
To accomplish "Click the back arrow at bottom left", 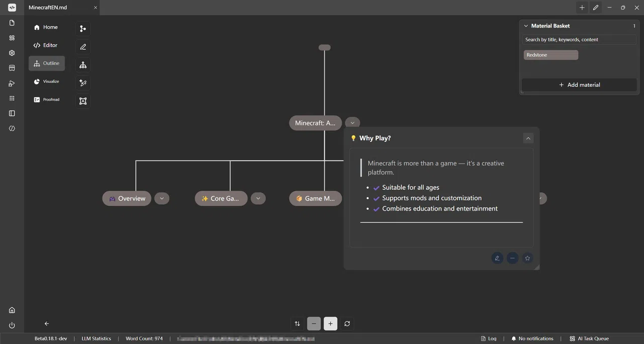I will (47, 324).
